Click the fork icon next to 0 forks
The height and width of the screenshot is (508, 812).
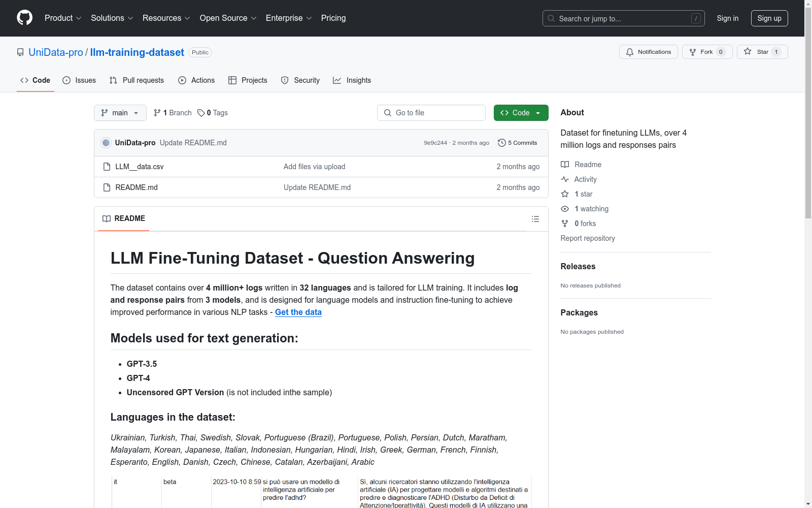[565, 224]
